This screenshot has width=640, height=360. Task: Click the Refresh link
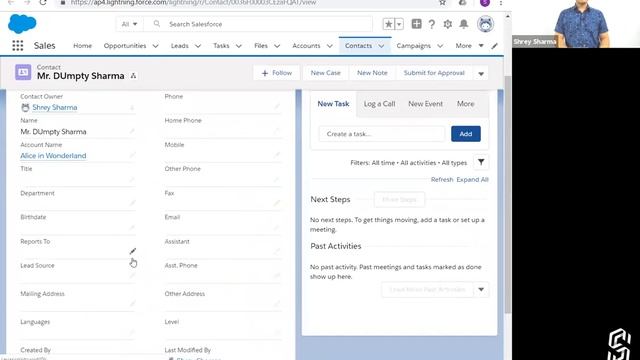[x=442, y=180]
